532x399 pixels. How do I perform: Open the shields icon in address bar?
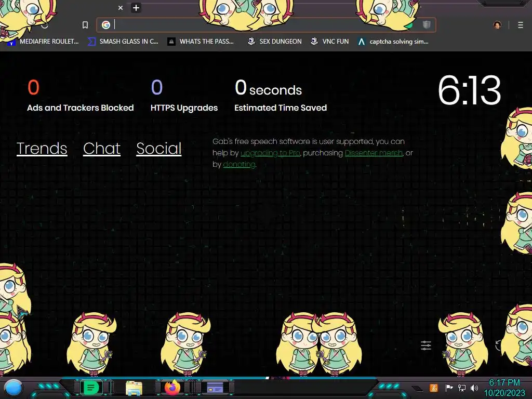[427, 24]
